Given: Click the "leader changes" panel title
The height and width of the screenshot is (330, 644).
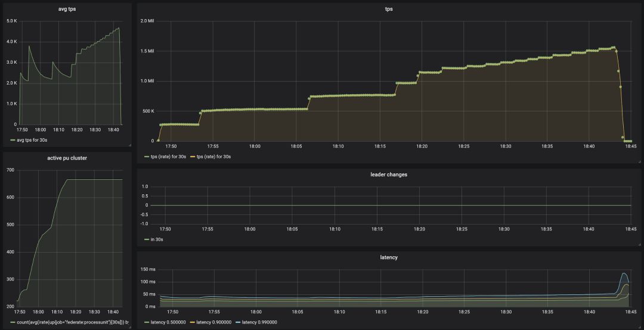Looking at the screenshot, I should pyautogui.click(x=389, y=175).
